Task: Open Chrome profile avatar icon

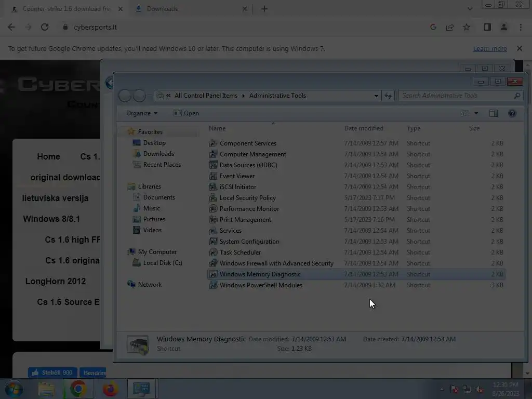Action: [x=504, y=27]
